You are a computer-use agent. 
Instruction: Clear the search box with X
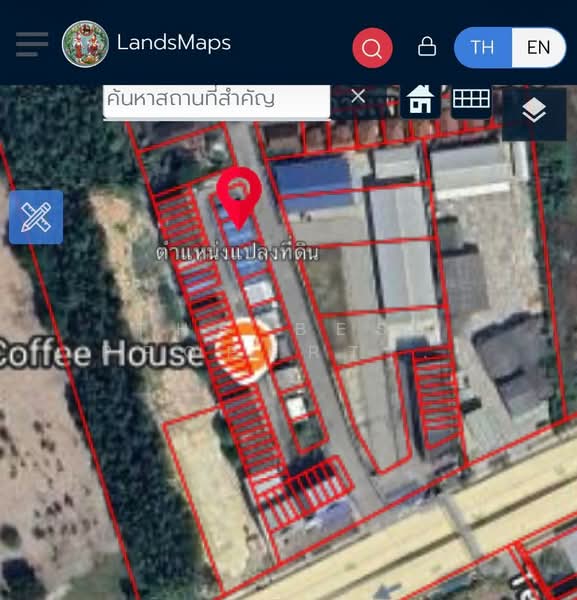358,96
